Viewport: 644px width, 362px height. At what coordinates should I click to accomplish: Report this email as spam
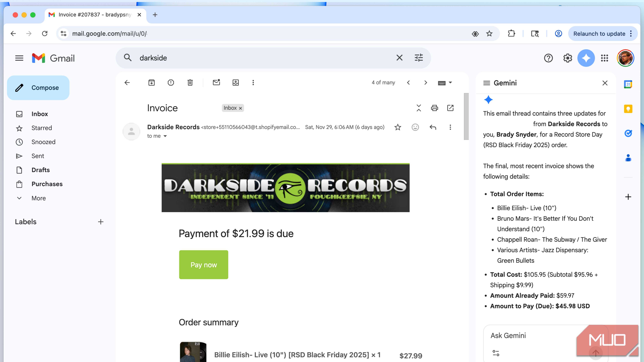[171, 82]
